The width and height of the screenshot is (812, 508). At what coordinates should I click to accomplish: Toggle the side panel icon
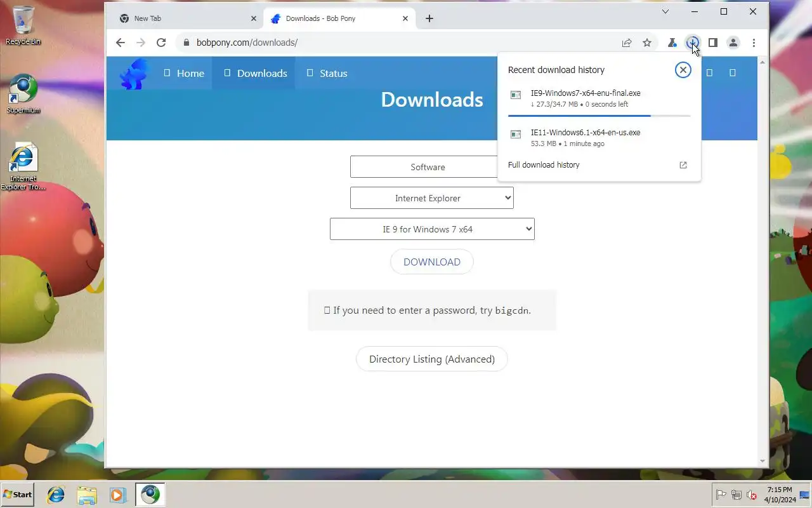[713, 43]
